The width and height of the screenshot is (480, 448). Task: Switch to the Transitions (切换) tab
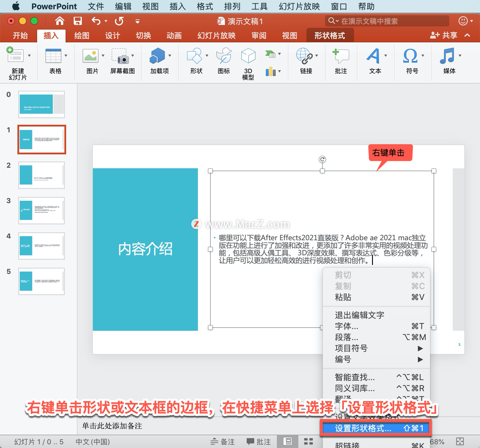click(x=143, y=36)
